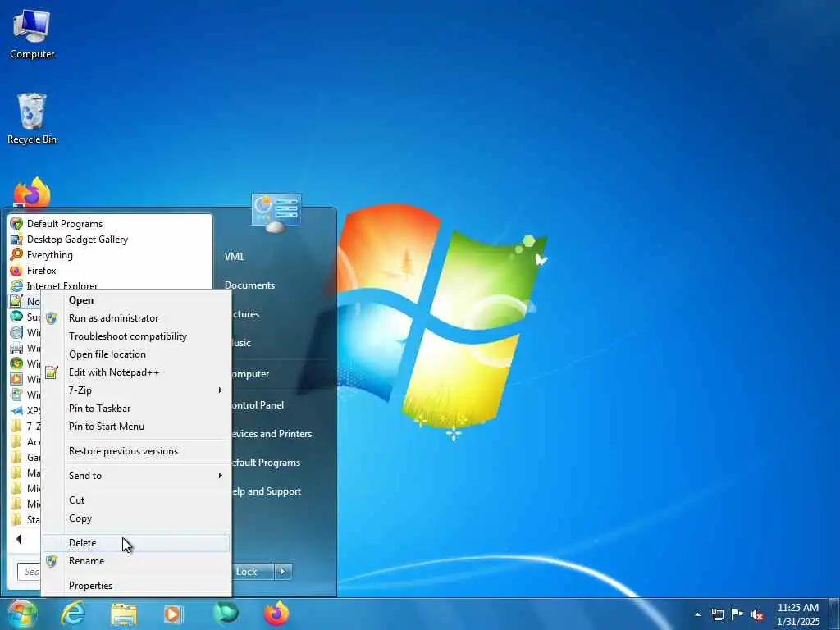The image size is (840, 630).
Task: Open the green globe browser taskbar icon
Action: [226, 614]
